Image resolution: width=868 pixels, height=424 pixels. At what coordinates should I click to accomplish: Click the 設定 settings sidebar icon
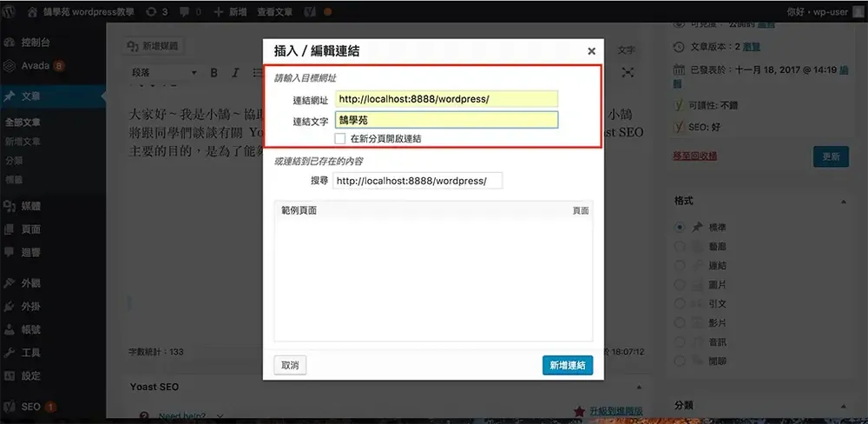click(x=9, y=376)
